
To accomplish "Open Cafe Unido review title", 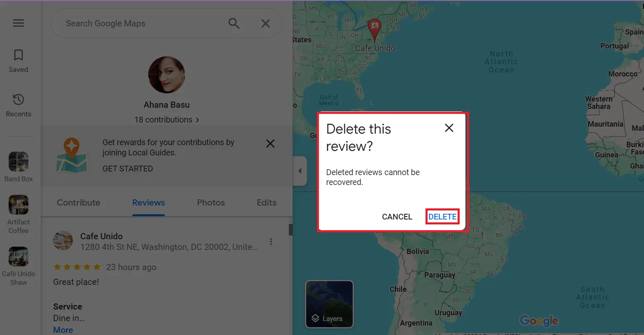I will click(x=101, y=236).
